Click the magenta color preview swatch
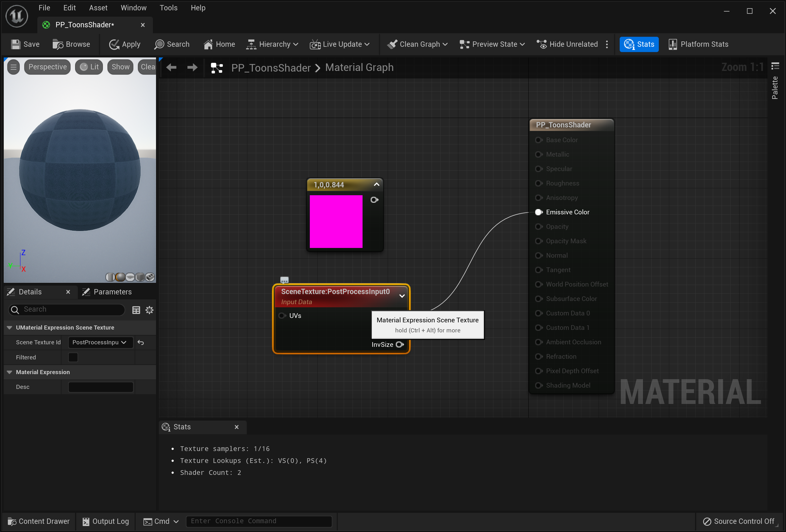The image size is (786, 532). tap(336, 222)
